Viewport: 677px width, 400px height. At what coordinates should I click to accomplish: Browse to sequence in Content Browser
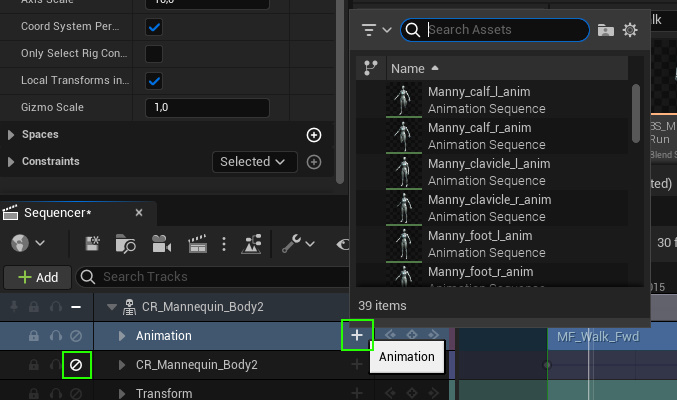click(x=126, y=244)
